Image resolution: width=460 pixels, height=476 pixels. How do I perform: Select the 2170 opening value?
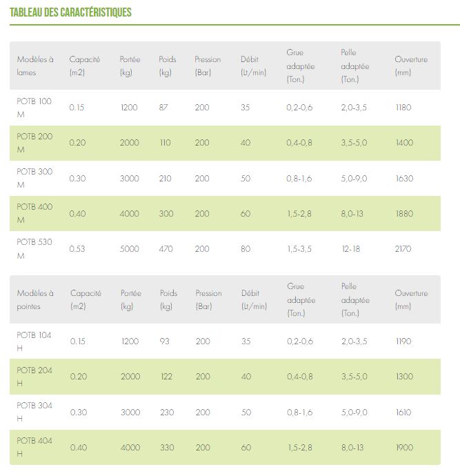405,249
